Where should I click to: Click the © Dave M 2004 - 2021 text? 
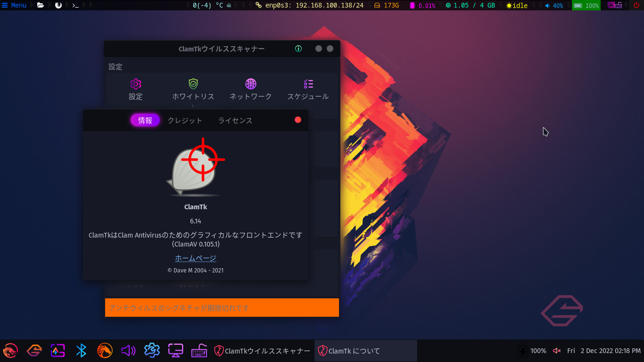pos(196,271)
